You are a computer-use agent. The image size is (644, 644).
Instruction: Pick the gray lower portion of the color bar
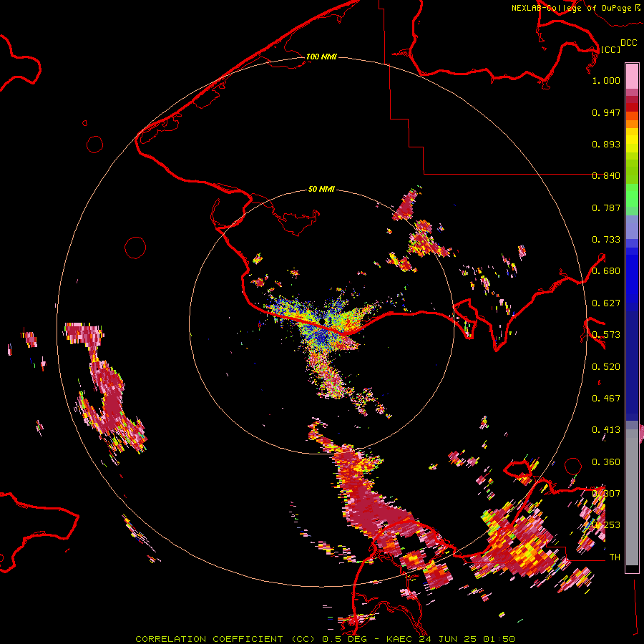coord(632,497)
